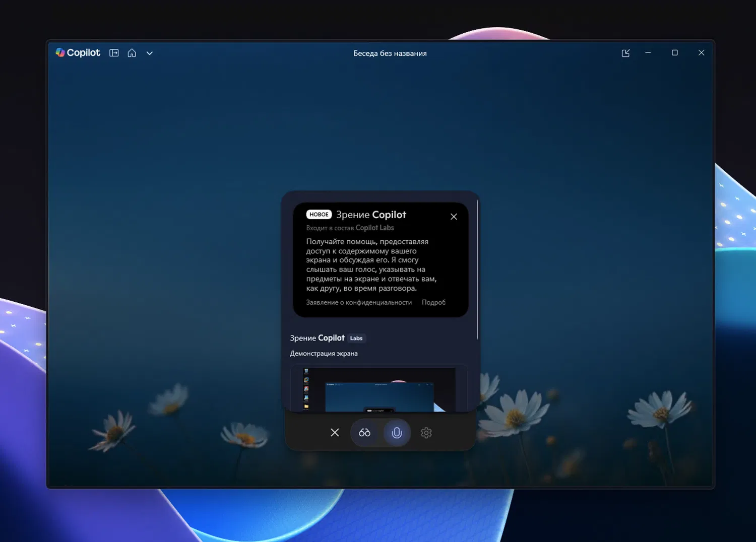Screen dimensions: 756x542
Task: Dismiss the Зрение Copilot info card
Action: [454, 217]
